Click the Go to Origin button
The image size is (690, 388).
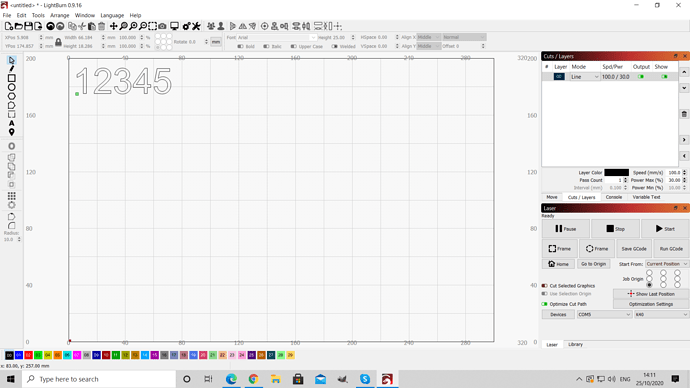(593, 264)
